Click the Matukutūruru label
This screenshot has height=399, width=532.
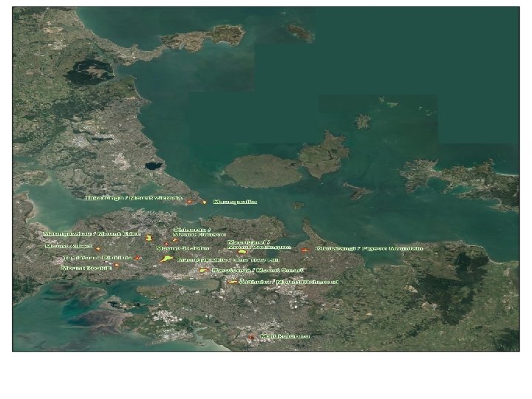coord(285,336)
